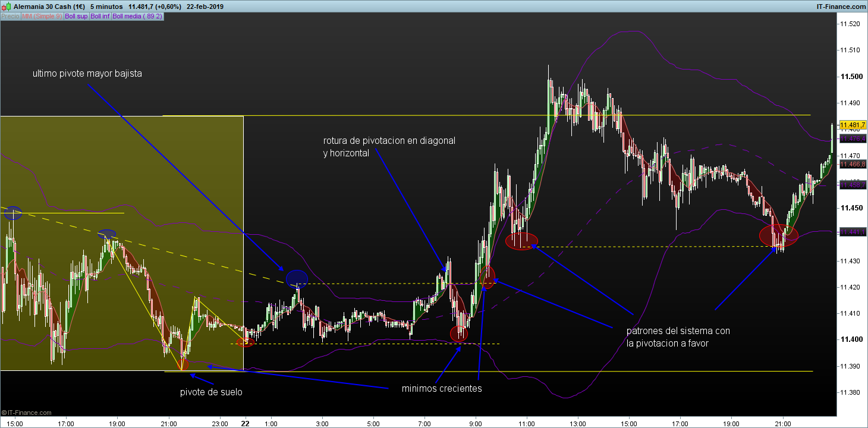
Task: Click the candlestick chart icon beside Alemania 30
Action: [6, 6]
